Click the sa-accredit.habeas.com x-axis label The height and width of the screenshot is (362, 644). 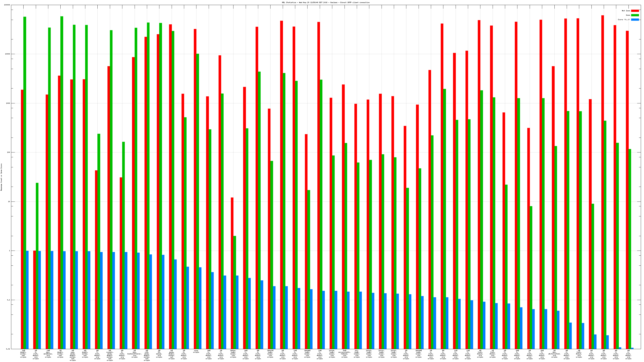pyautogui.click(x=344, y=354)
